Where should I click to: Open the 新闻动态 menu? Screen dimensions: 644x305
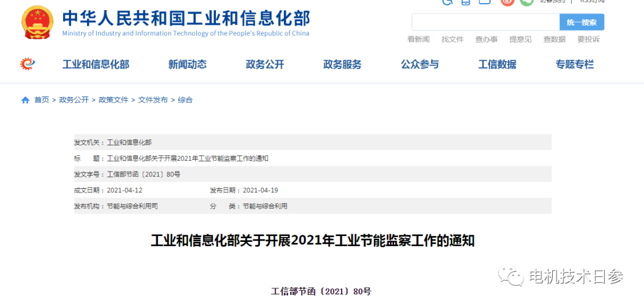(x=187, y=64)
